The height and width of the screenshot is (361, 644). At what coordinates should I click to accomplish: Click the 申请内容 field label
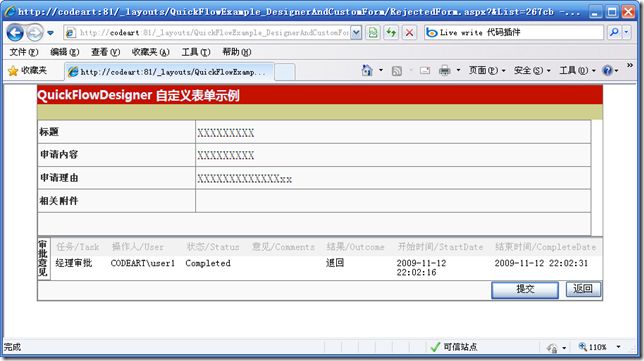pyautogui.click(x=59, y=155)
